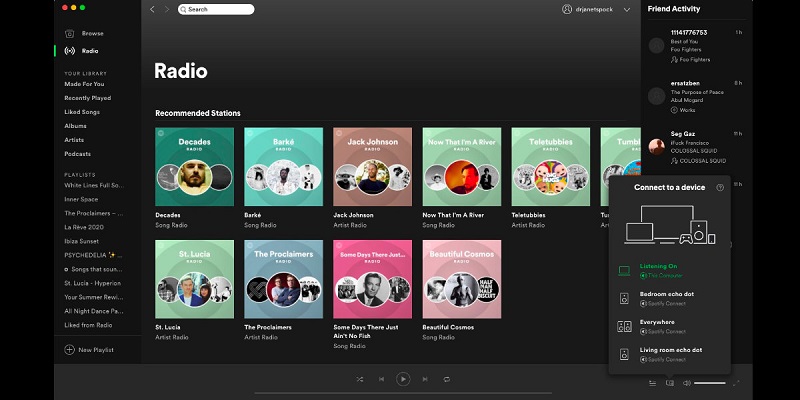Viewport: 800px width, 400px height.
Task: Click friend 11141776753 in Friend Activity
Action: click(689, 33)
